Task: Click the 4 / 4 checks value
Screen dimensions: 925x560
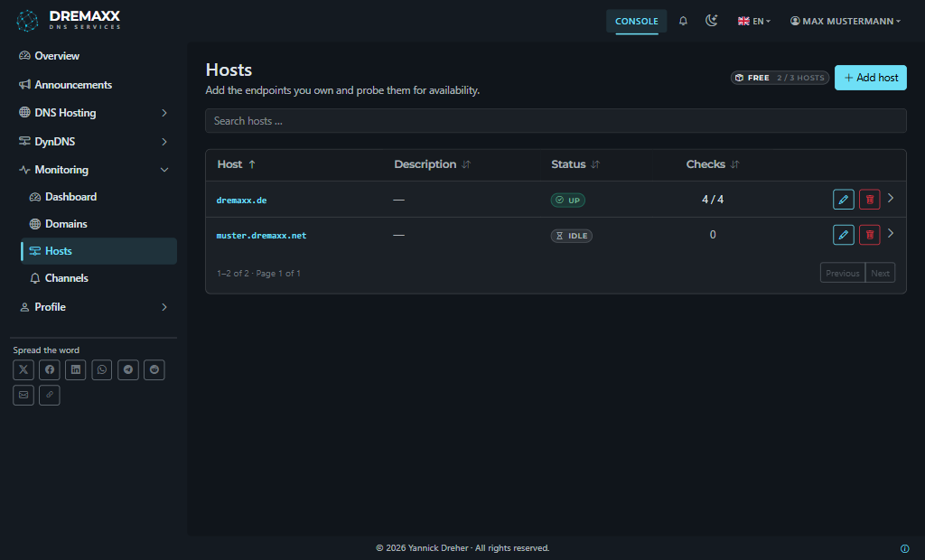Action: (713, 200)
